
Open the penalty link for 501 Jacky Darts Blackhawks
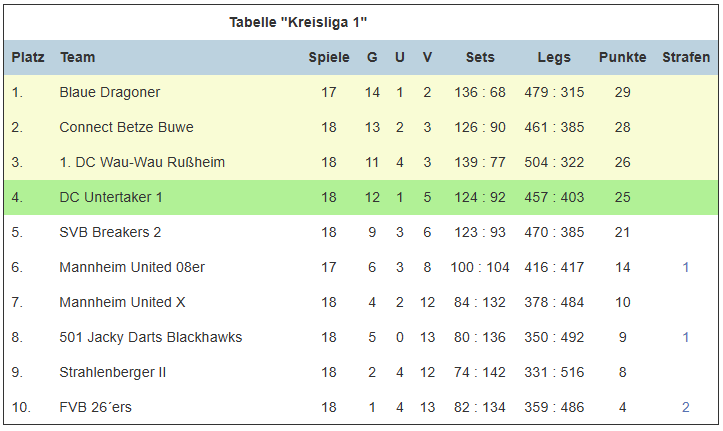686,337
